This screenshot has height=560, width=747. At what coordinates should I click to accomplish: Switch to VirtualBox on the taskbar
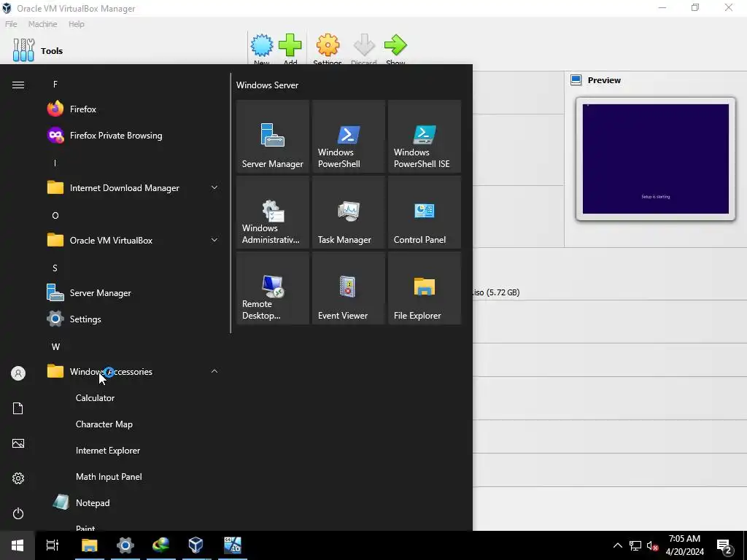pyautogui.click(x=196, y=545)
